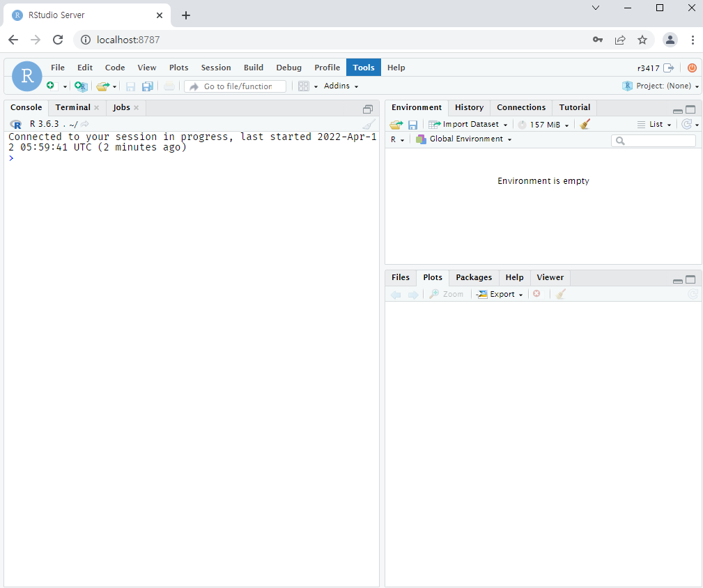The width and height of the screenshot is (703, 588).
Task: Open the Help menu in menu bar
Action: pos(396,68)
